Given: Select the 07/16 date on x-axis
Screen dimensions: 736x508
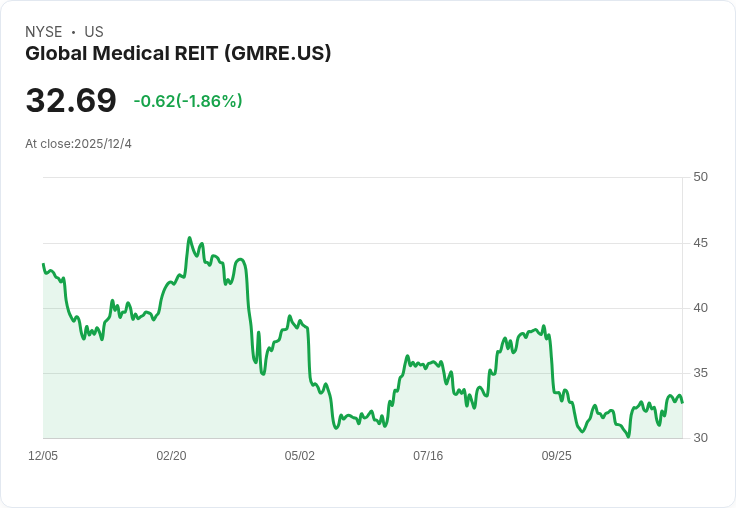Looking at the screenshot, I should coord(428,456).
